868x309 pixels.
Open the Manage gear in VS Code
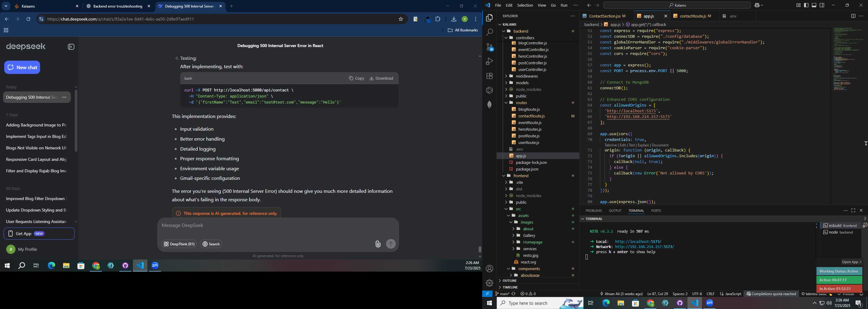pyautogui.click(x=489, y=283)
